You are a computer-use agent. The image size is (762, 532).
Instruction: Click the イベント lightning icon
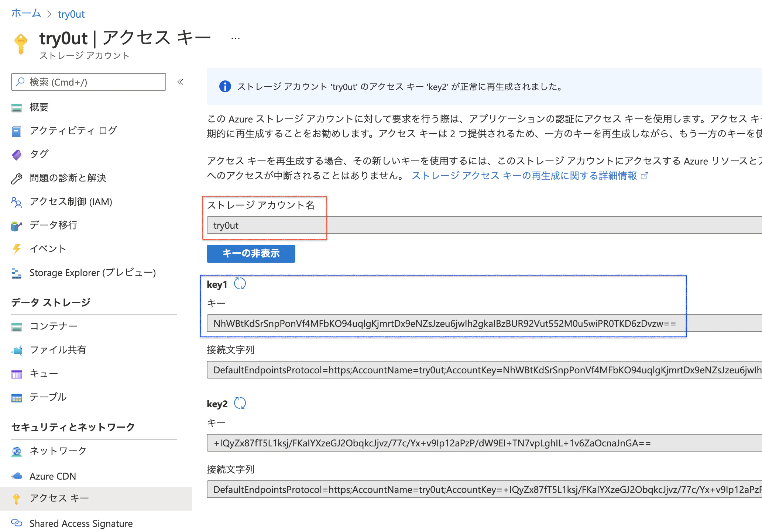click(x=17, y=249)
